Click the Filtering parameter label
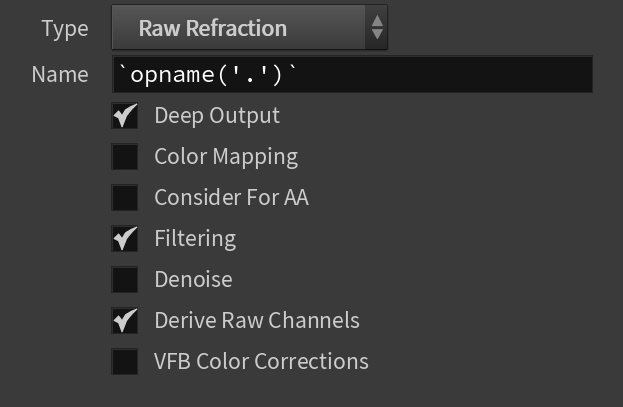 pyautogui.click(x=195, y=238)
